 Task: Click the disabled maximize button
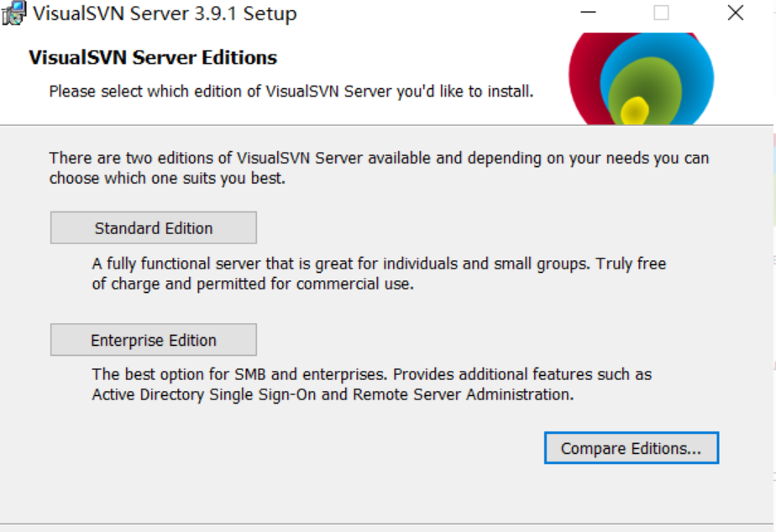click(661, 13)
